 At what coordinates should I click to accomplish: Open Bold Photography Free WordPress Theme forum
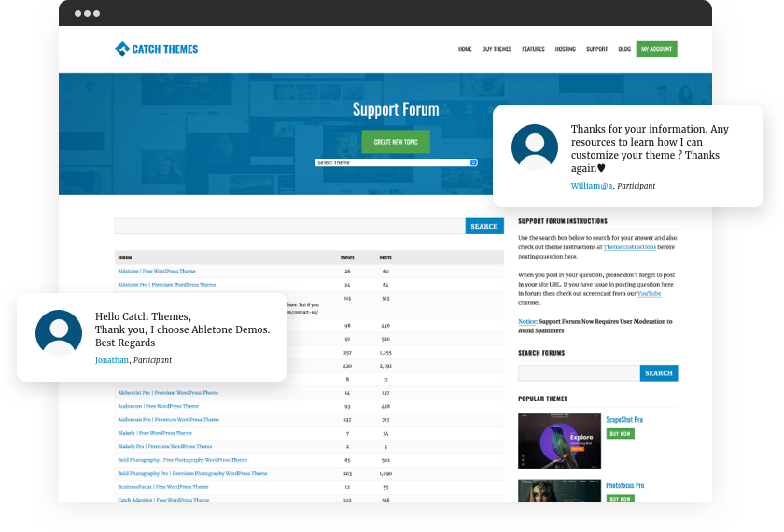coord(182,460)
